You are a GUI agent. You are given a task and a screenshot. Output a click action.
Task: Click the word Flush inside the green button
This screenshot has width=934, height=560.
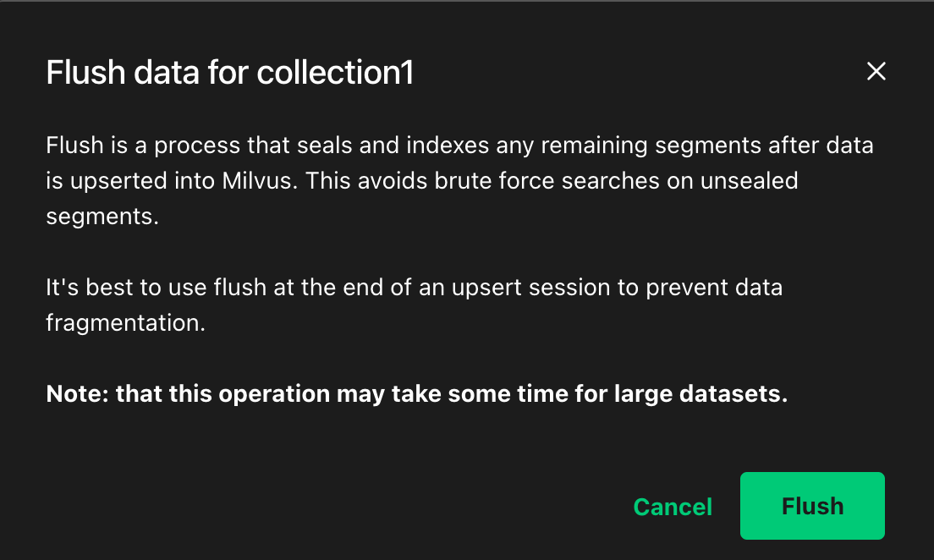click(811, 506)
